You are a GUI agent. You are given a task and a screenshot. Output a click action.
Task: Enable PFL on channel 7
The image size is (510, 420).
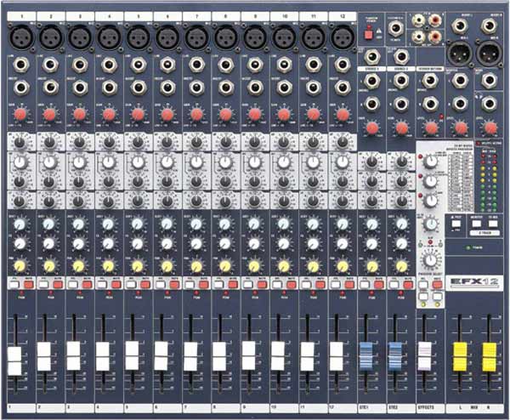point(190,285)
